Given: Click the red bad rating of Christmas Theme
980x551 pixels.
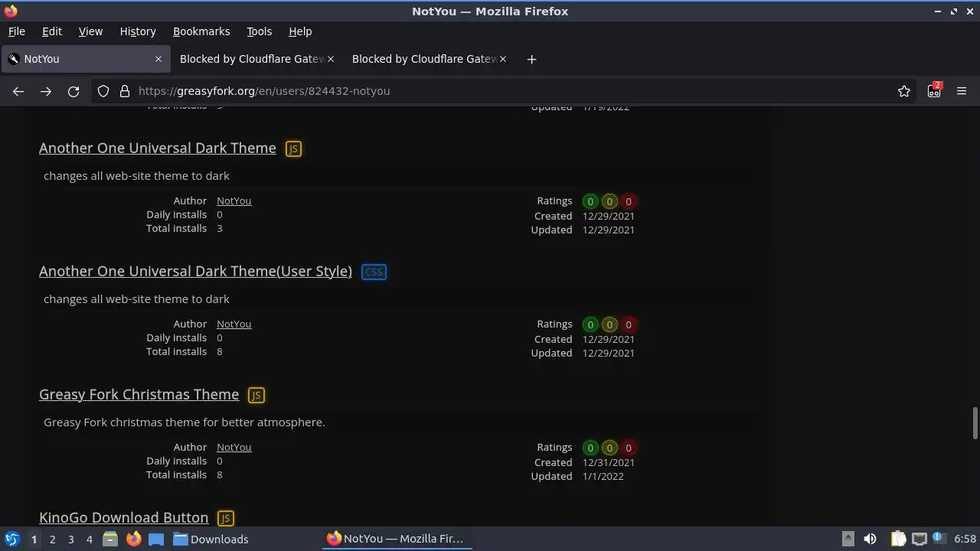Looking at the screenshot, I should [x=629, y=448].
